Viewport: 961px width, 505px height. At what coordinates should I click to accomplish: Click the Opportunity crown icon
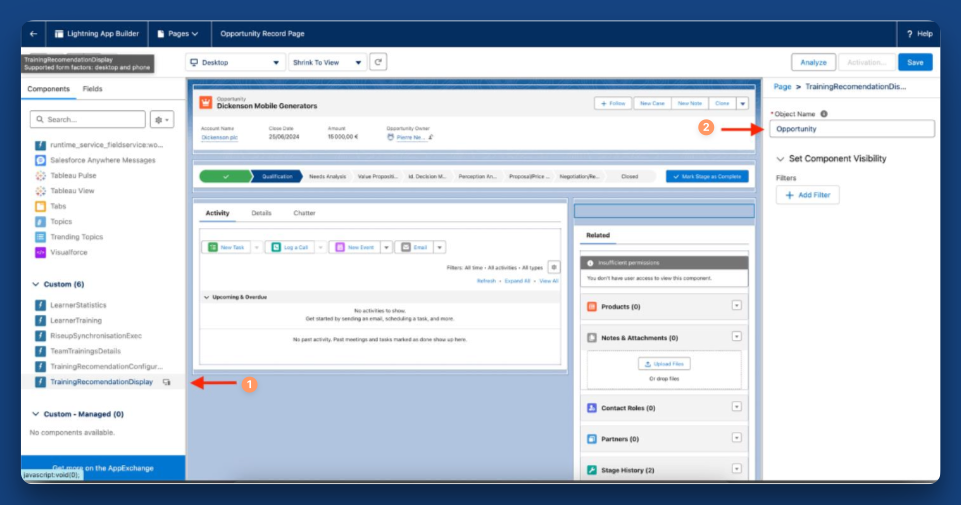click(x=206, y=103)
